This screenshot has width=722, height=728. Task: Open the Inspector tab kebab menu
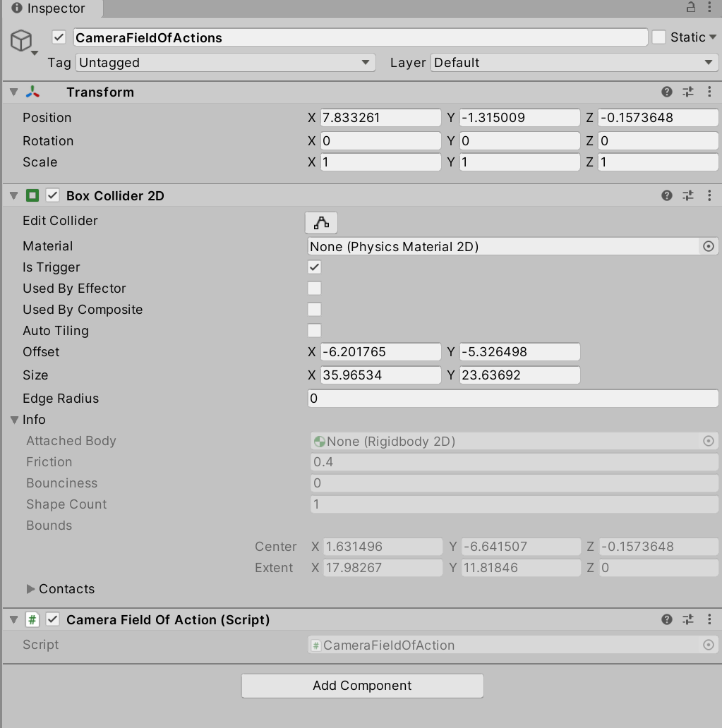click(709, 7)
